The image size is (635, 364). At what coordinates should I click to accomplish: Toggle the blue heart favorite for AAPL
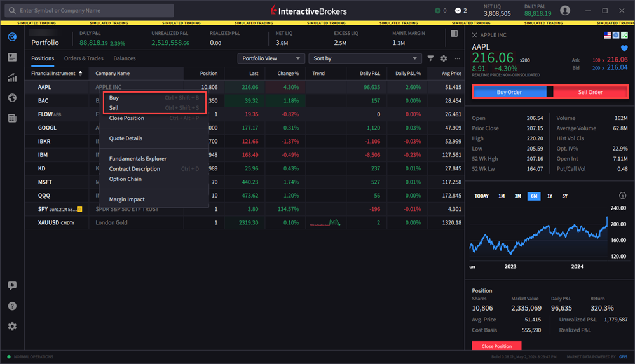pyautogui.click(x=624, y=48)
